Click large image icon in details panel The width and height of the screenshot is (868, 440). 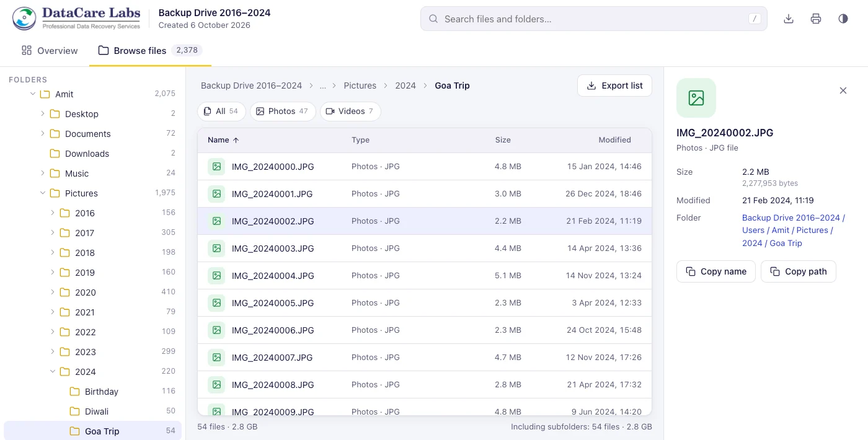pos(696,98)
